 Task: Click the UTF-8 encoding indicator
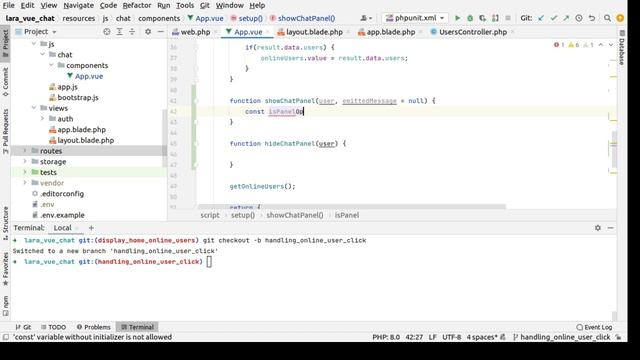pyautogui.click(x=451, y=337)
